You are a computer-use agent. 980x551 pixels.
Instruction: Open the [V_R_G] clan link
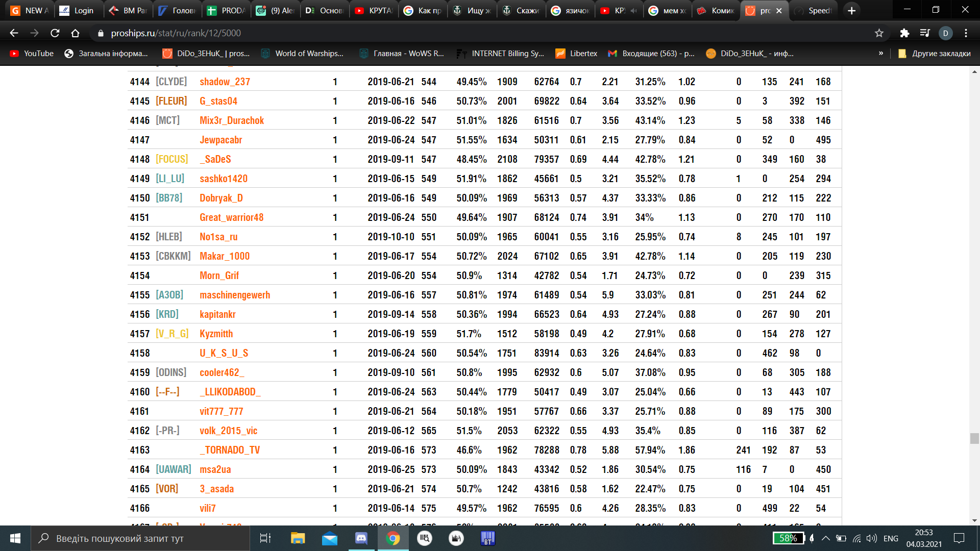172,334
